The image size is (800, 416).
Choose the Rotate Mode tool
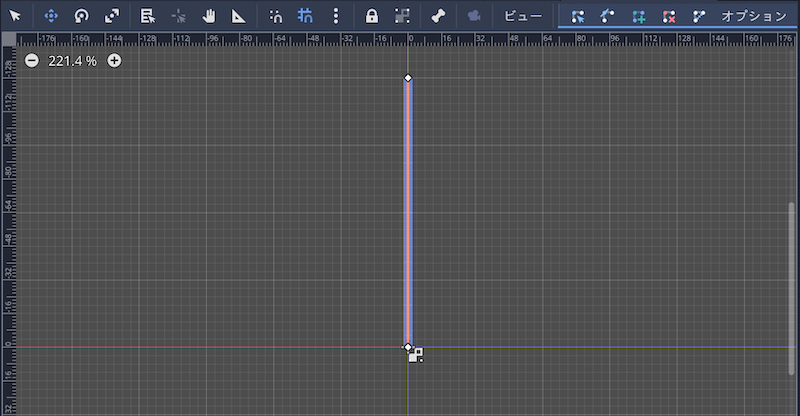(82, 16)
